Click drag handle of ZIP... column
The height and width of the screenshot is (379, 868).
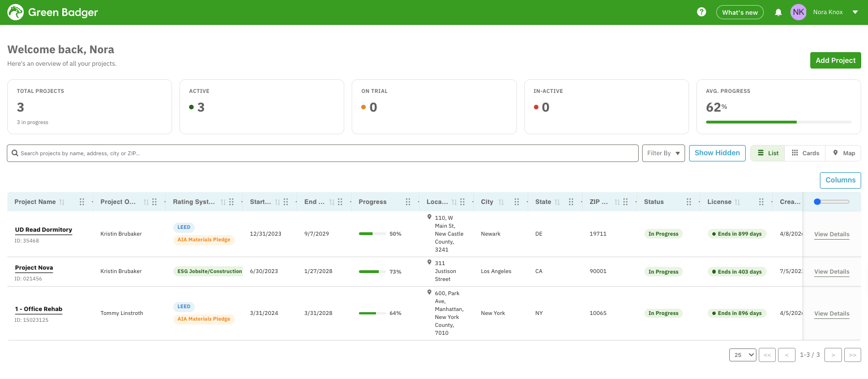(x=626, y=202)
